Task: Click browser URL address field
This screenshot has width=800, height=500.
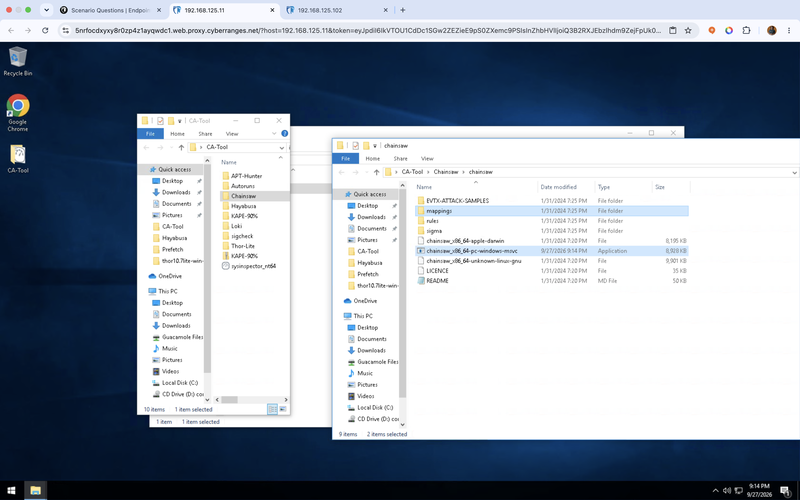Action: coord(367,31)
